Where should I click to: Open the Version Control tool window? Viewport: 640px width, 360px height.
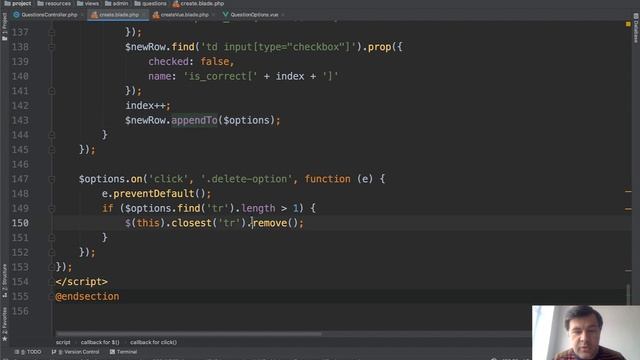point(76,352)
